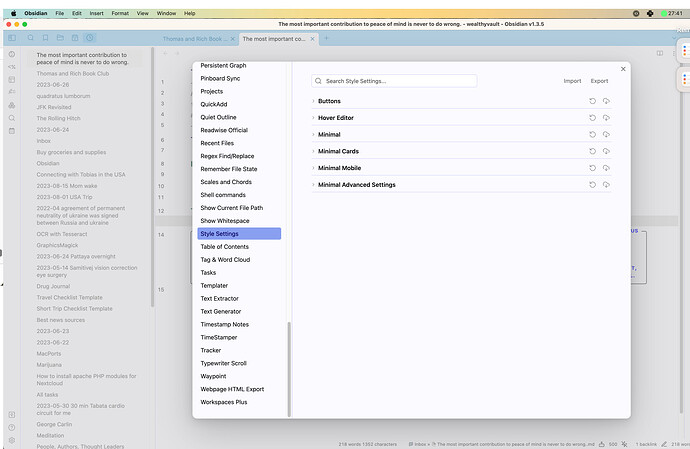Open the Edit menu
Screen dimensions: 690x449
pyautogui.click(x=77, y=13)
